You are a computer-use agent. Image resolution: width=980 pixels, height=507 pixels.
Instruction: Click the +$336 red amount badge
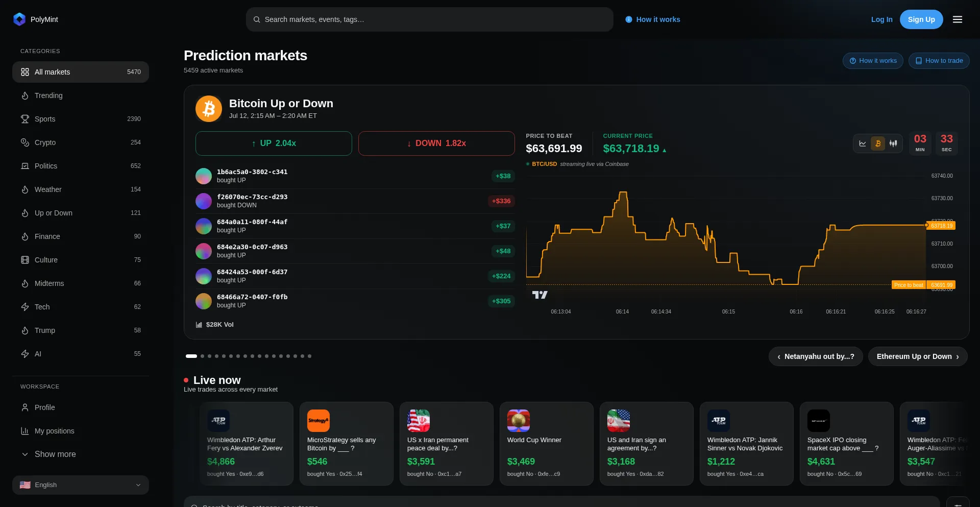click(x=501, y=201)
